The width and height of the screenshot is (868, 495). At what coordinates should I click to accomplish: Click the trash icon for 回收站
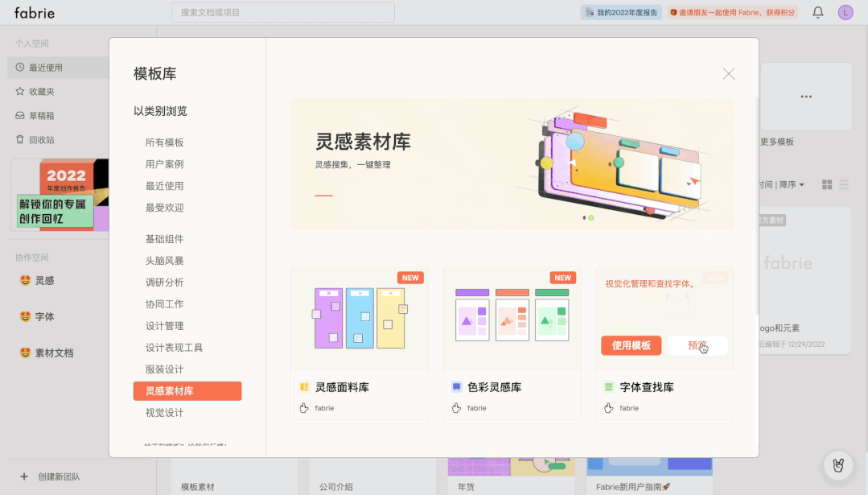coord(20,139)
